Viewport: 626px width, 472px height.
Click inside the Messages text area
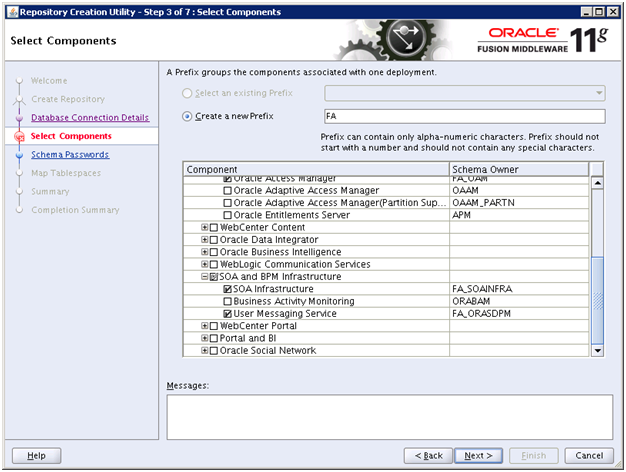(390, 417)
